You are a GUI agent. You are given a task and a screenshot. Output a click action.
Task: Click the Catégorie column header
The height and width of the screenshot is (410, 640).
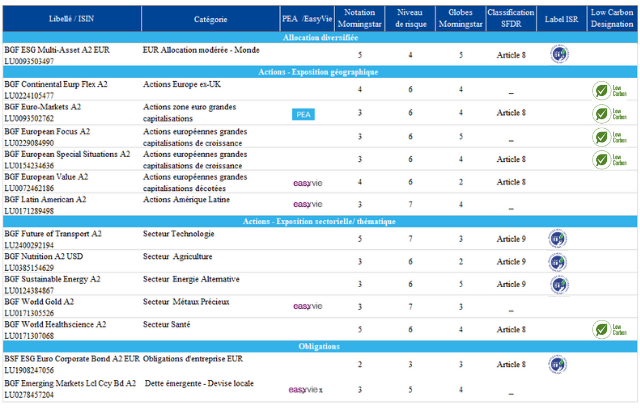pyautogui.click(x=211, y=19)
